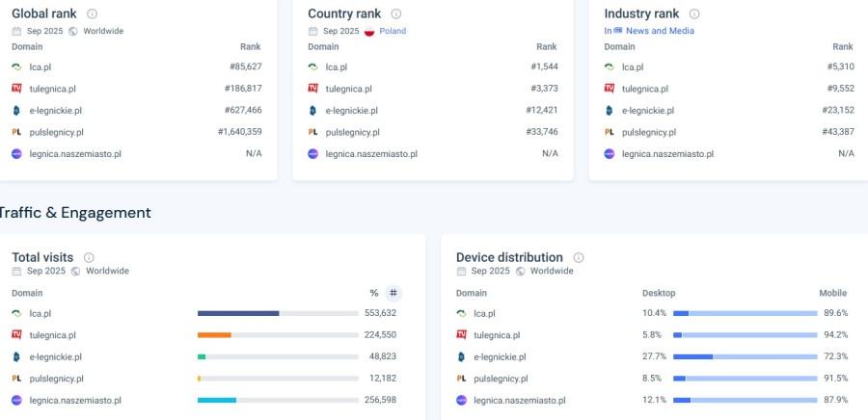Click the info icon next to Total visits
This screenshot has width=868, height=420.
click(89, 258)
